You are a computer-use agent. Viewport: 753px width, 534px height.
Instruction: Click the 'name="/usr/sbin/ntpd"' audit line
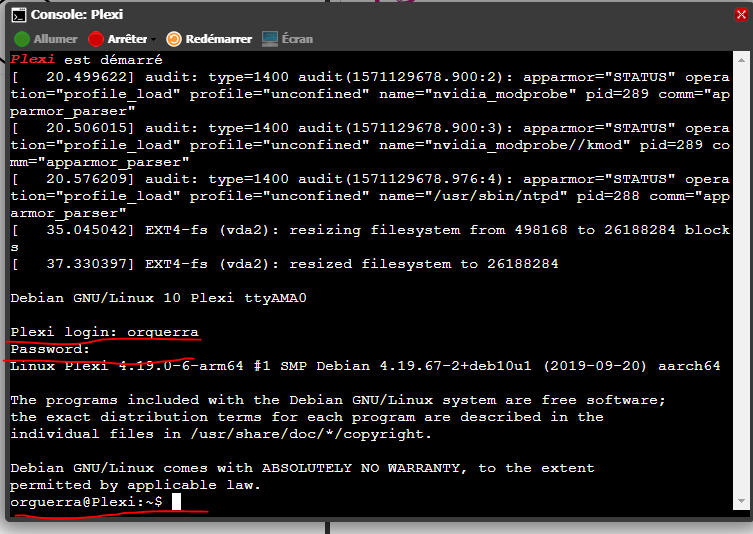coord(370,196)
